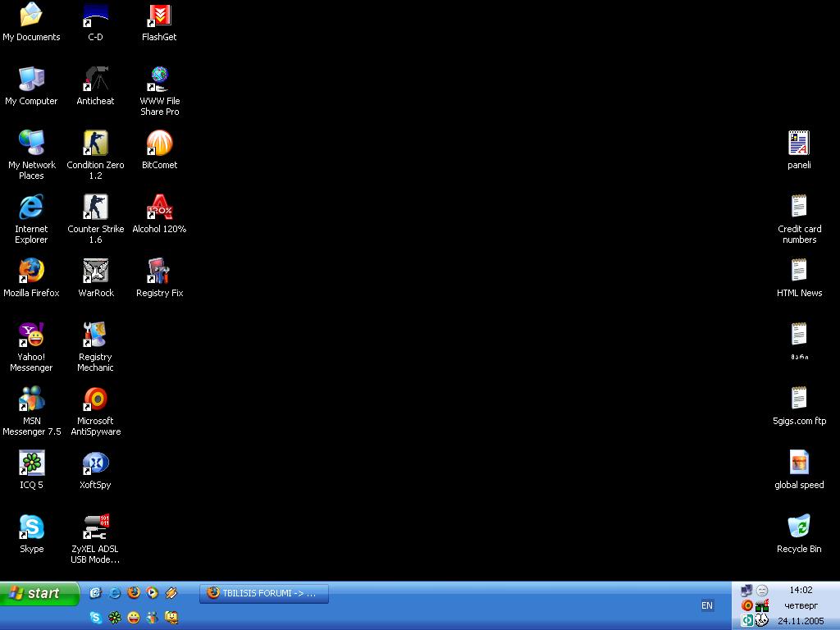The height and width of the screenshot is (630, 840).
Task: Click the yellow smiley-box Quick Launch icon
Action: point(171,618)
